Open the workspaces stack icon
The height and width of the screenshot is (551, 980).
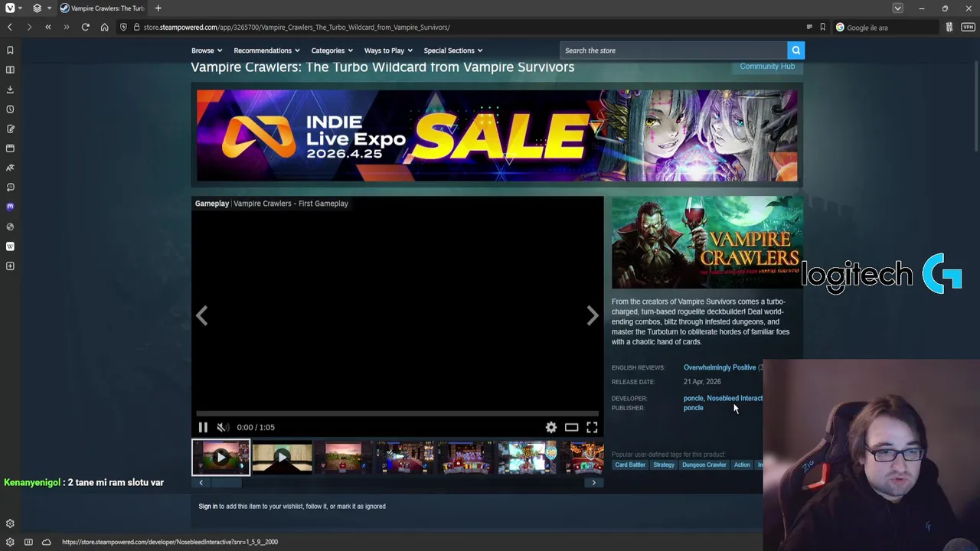(37, 8)
